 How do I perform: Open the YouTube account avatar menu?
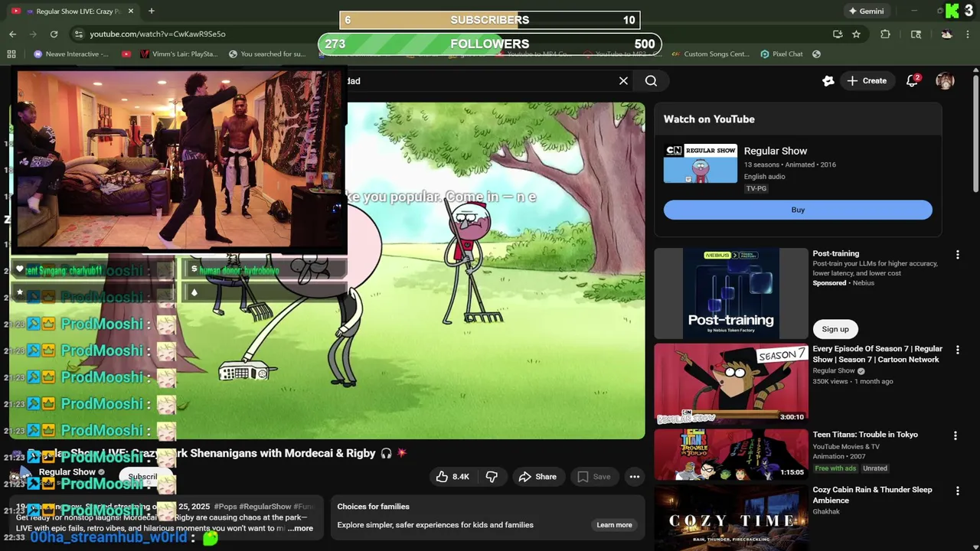[x=945, y=80]
